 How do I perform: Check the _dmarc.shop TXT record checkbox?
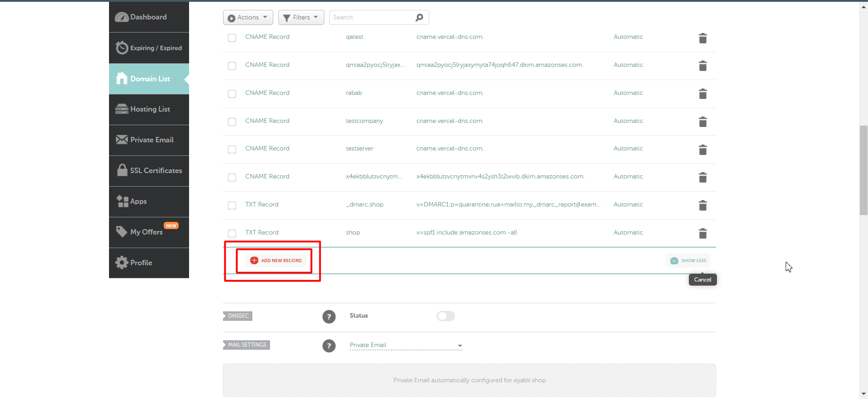[232, 206]
